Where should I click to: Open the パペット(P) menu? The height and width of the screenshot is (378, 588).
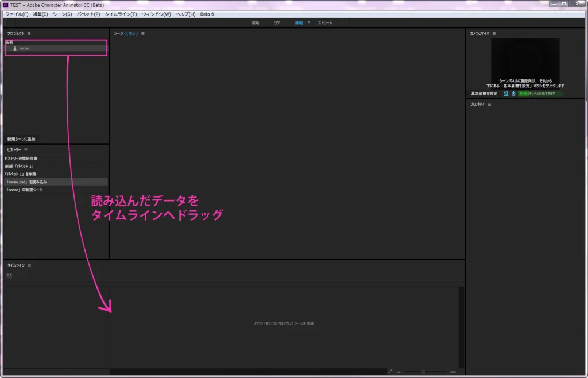tap(88, 14)
